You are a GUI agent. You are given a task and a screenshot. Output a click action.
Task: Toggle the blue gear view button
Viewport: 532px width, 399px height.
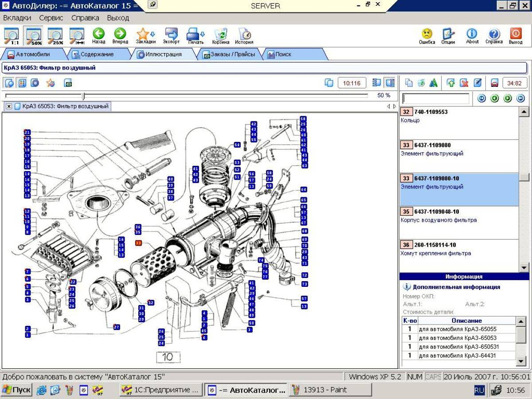point(35,83)
